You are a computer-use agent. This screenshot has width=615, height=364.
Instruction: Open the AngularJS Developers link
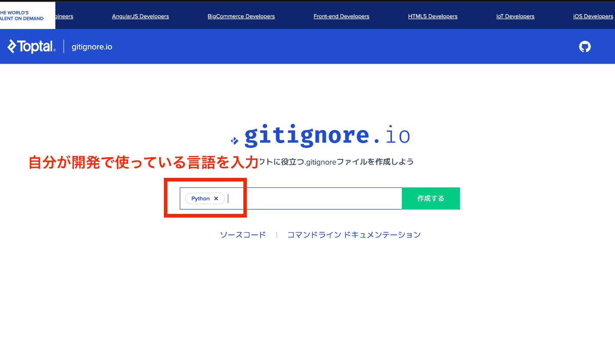pyautogui.click(x=141, y=16)
